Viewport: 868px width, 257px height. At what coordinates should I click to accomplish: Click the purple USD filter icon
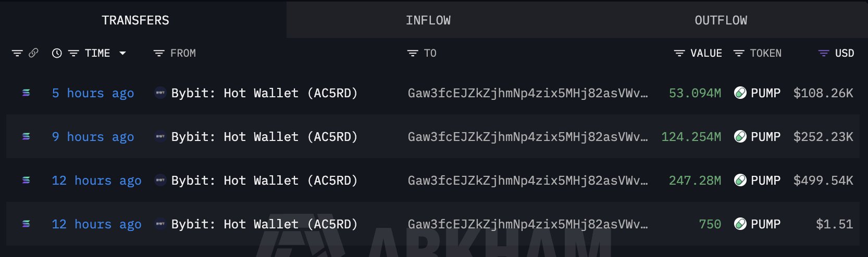point(824,53)
